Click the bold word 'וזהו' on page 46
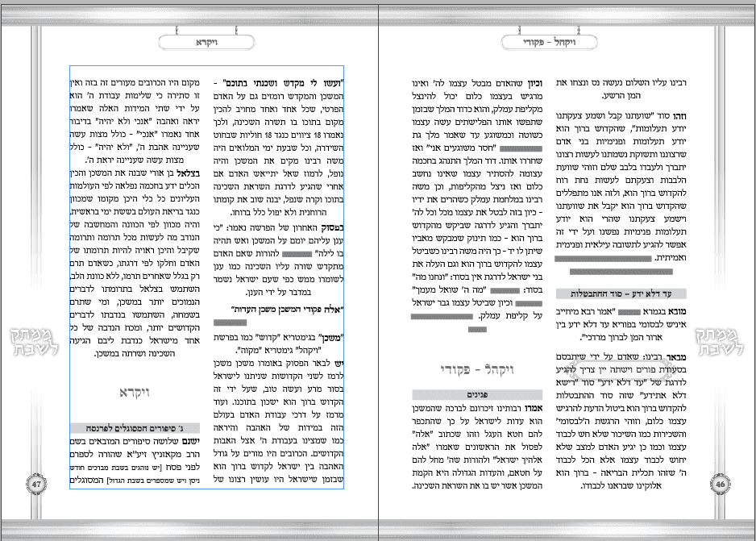Viewport: 756px width, 541px height. [x=679, y=116]
